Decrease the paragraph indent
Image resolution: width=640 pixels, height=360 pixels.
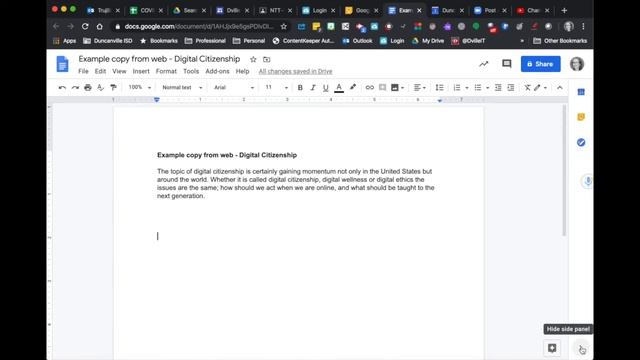tap(498, 87)
